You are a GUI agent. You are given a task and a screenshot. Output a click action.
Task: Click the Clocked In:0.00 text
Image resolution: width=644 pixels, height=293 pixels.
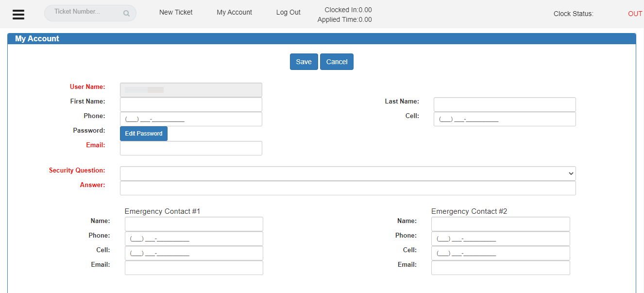tap(348, 10)
